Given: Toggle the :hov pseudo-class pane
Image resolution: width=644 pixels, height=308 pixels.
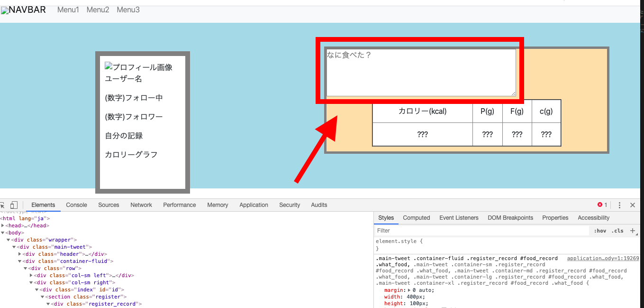Looking at the screenshot, I should [x=599, y=231].
